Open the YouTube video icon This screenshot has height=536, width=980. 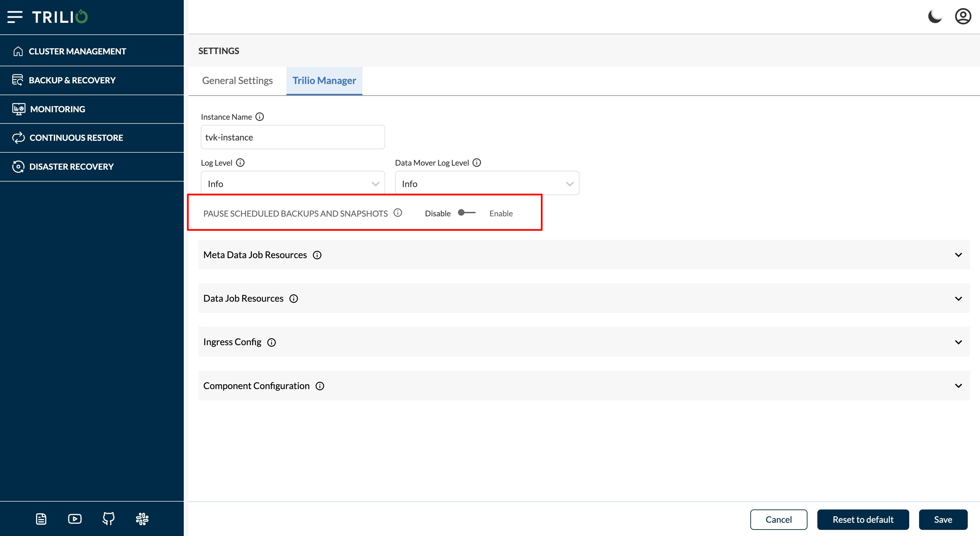[x=75, y=519]
